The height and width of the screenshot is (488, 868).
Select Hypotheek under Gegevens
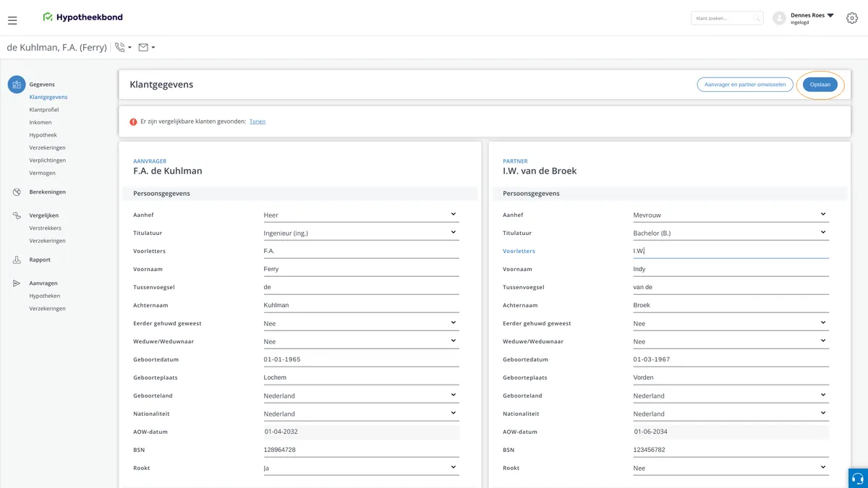point(43,135)
